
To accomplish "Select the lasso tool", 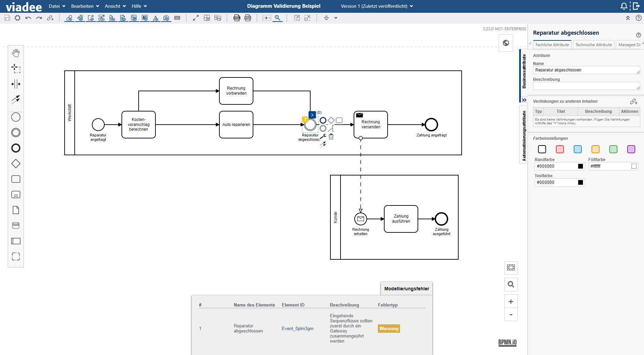I will tap(16, 68).
